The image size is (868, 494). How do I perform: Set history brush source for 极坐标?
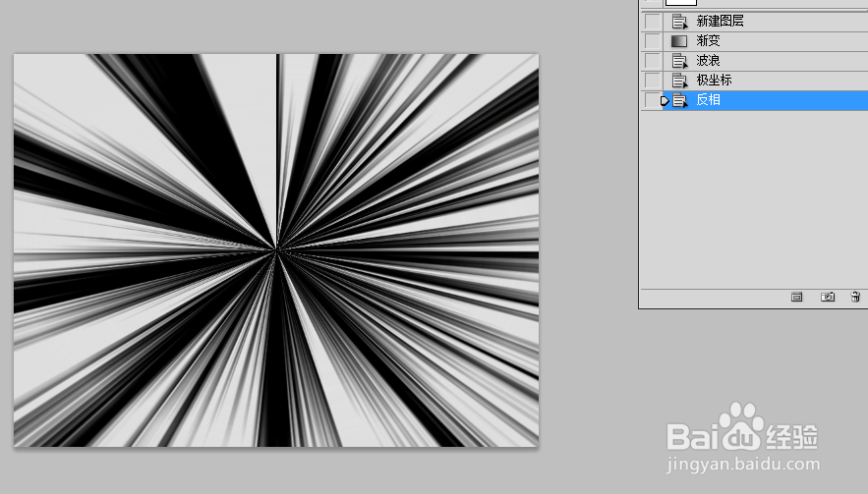click(x=653, y=81)
